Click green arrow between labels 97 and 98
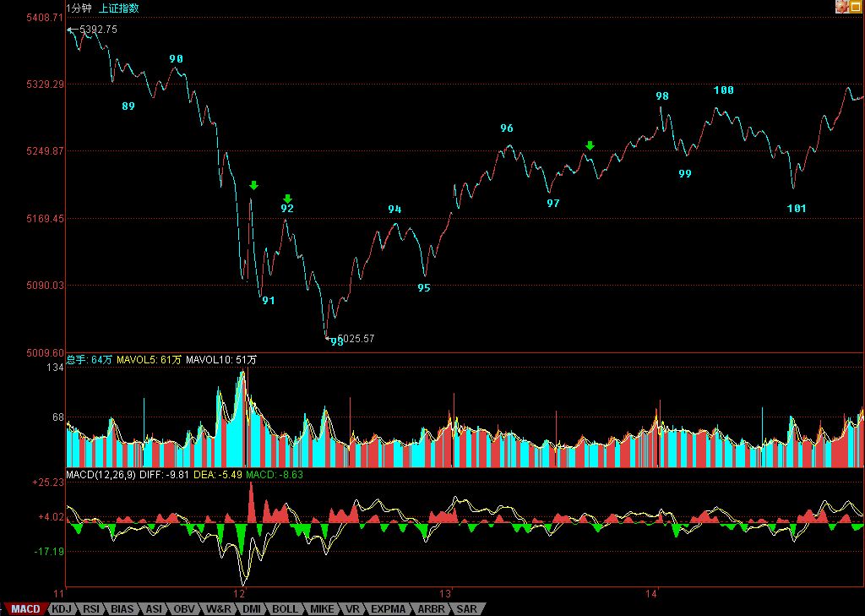 coord(590,146)
